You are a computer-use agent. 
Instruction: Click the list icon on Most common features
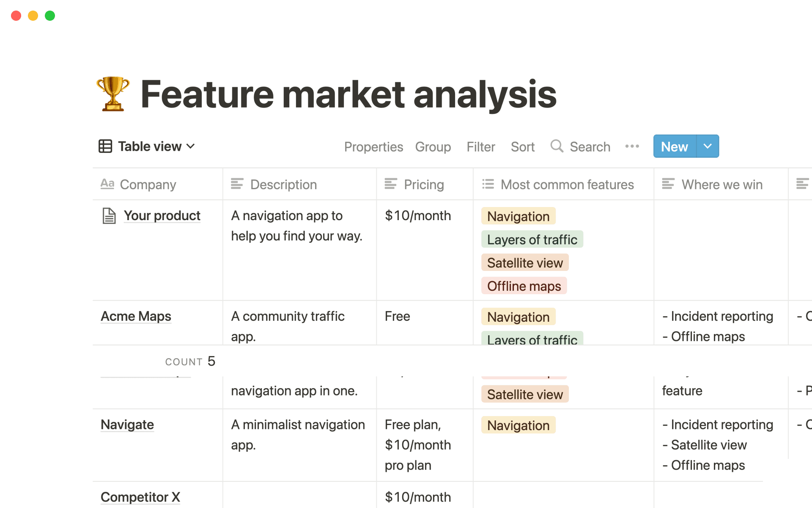tap(487, 184)
